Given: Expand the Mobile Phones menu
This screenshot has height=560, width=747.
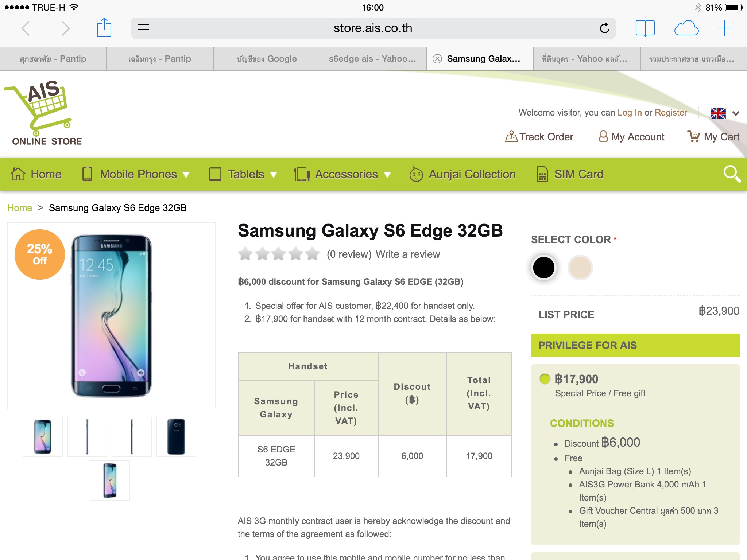Looking at the screenshot, I should (136, 174).
